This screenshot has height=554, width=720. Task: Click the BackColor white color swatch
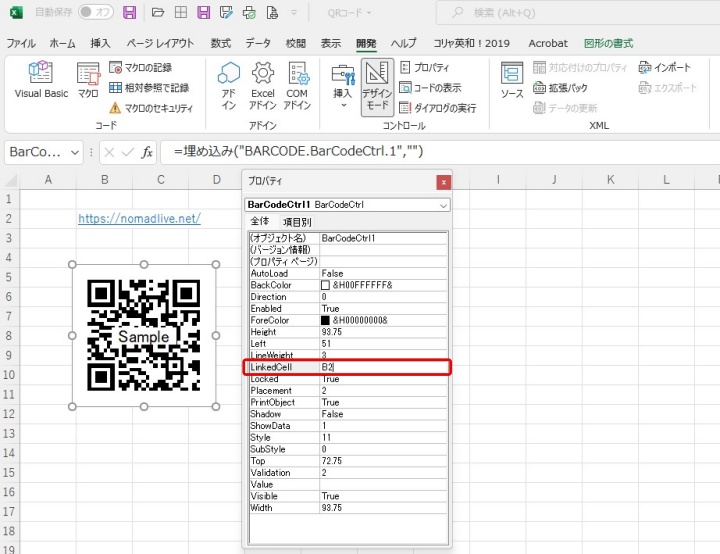click(x=325, y=285)
